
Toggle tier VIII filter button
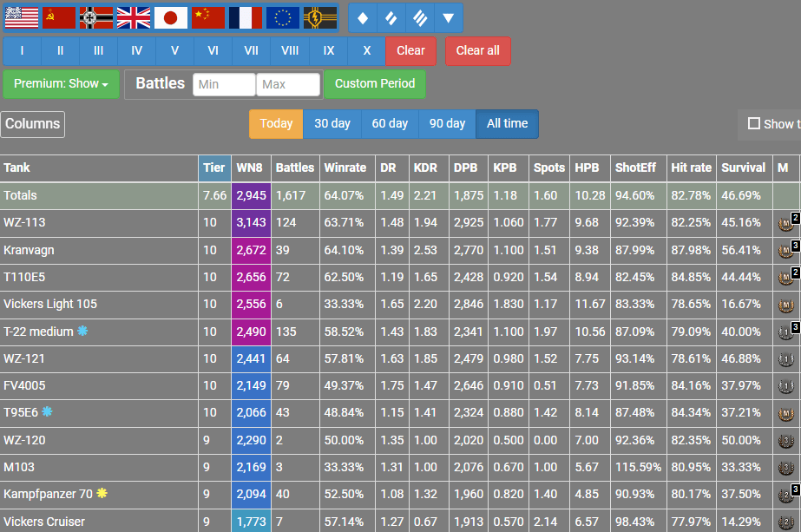pos(290,50)
